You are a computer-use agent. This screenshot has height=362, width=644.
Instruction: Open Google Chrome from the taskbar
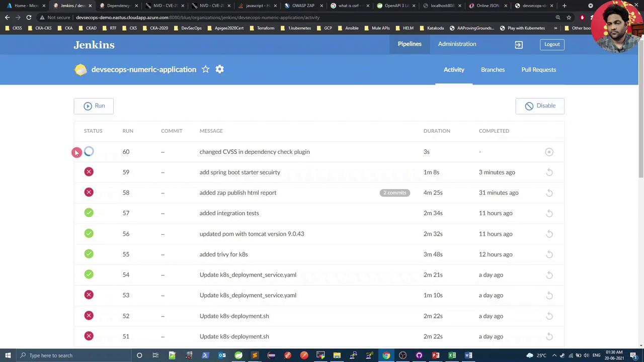(x=386, y=355)
